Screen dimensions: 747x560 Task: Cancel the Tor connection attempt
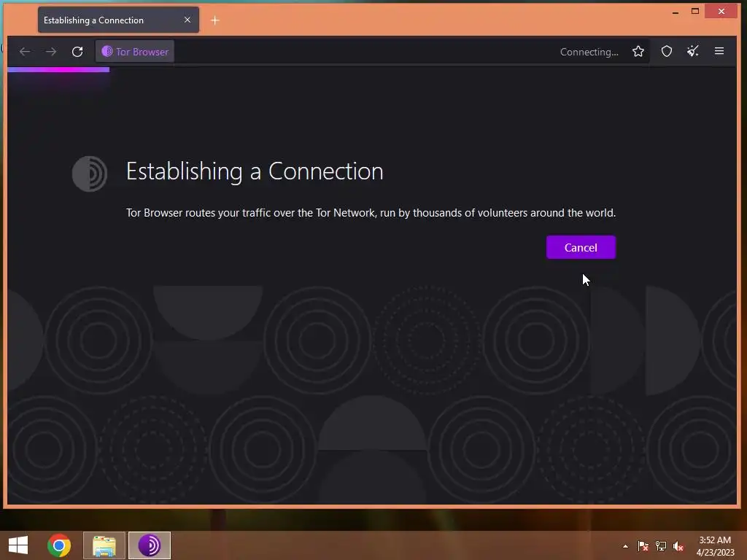point(581,248)
